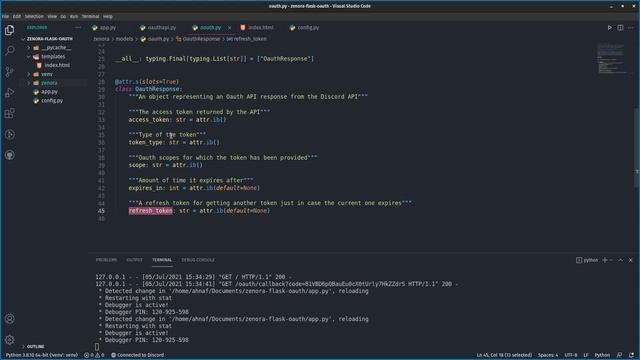
Task: Click the highlighted refresh_token on line 45
Action: pos(151,211)
